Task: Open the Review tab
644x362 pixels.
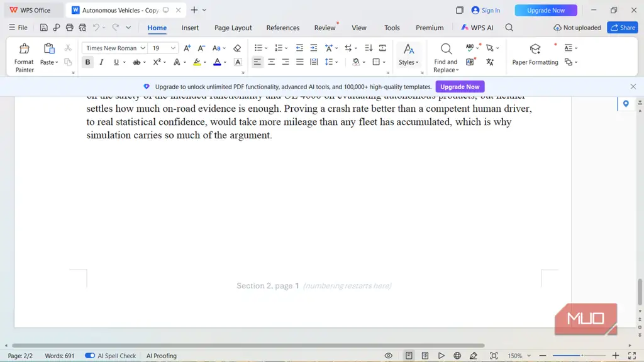Action: 325,28
